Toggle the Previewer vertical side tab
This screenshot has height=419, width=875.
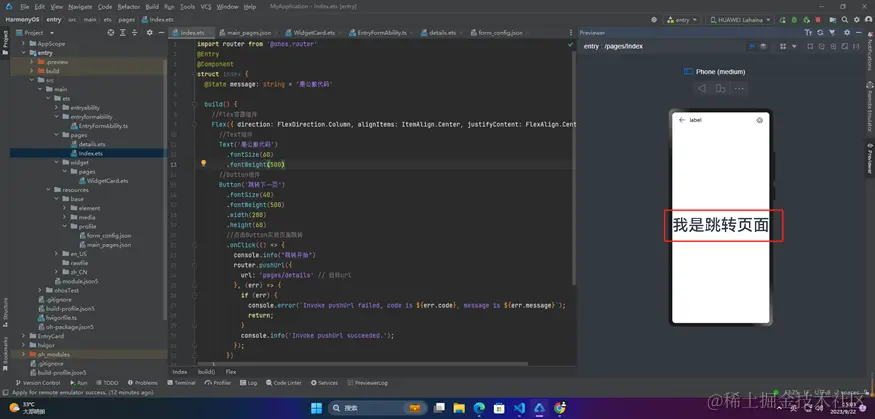(x=869, y=158)
